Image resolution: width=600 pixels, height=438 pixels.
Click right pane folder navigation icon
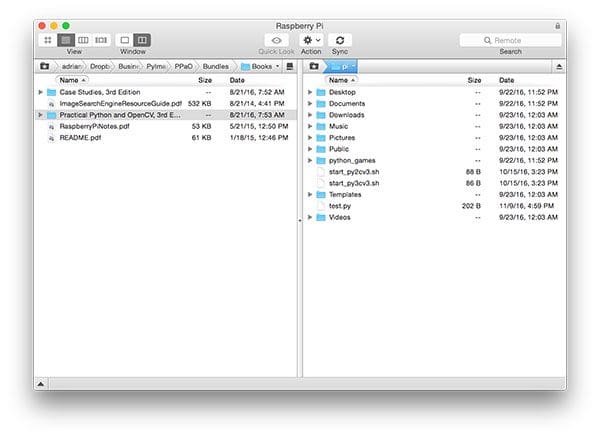pyautogui.click(x=314, y=66)
